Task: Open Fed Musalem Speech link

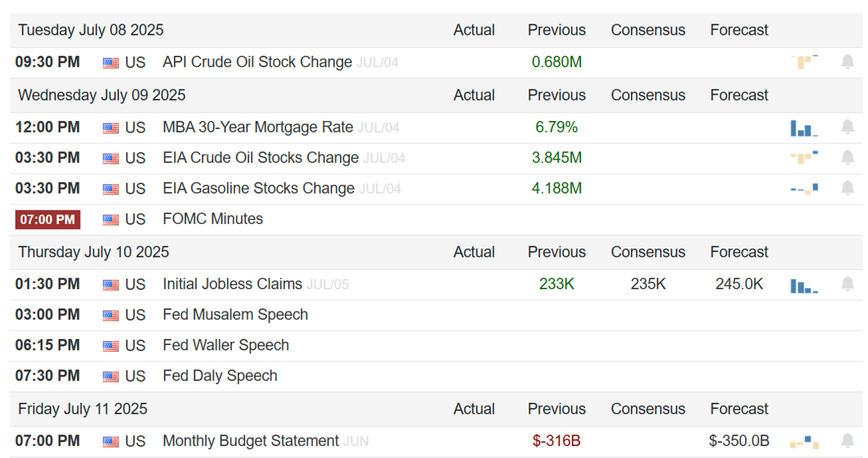Action: (235, 315)
